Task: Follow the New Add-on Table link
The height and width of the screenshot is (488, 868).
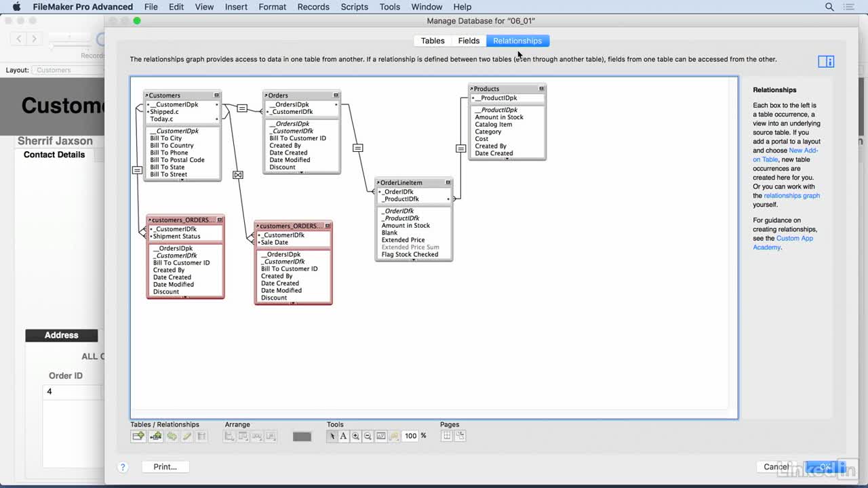Action: [785, 155]
